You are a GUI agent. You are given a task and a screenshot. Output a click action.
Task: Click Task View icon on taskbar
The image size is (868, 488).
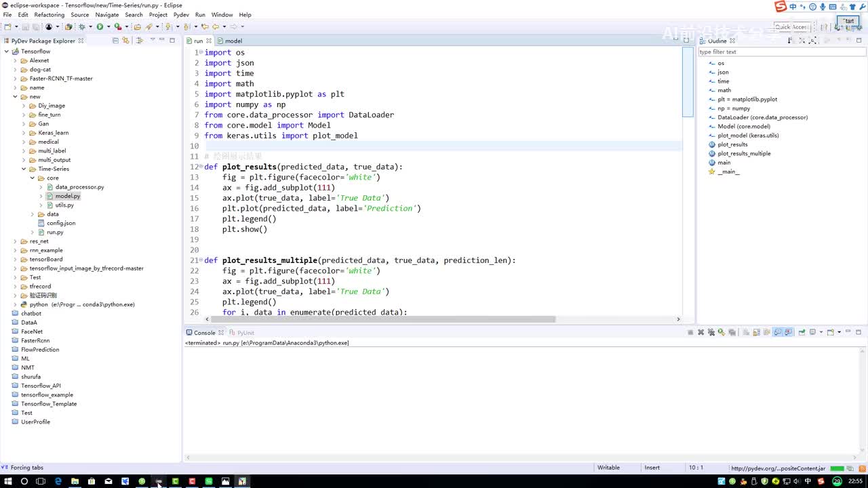(41, 481)
